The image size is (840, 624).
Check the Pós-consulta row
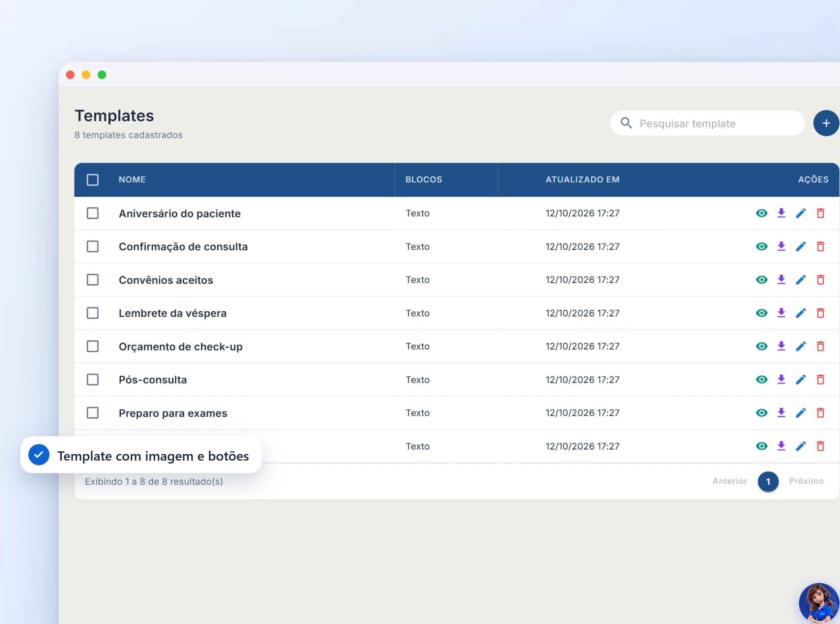pos(93,379)
